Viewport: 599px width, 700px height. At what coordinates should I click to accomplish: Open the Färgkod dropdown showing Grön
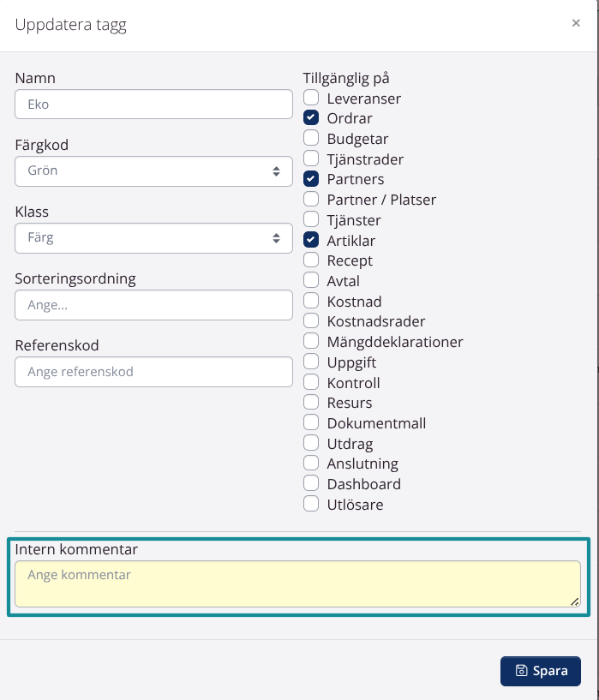[x=154, y=171]
